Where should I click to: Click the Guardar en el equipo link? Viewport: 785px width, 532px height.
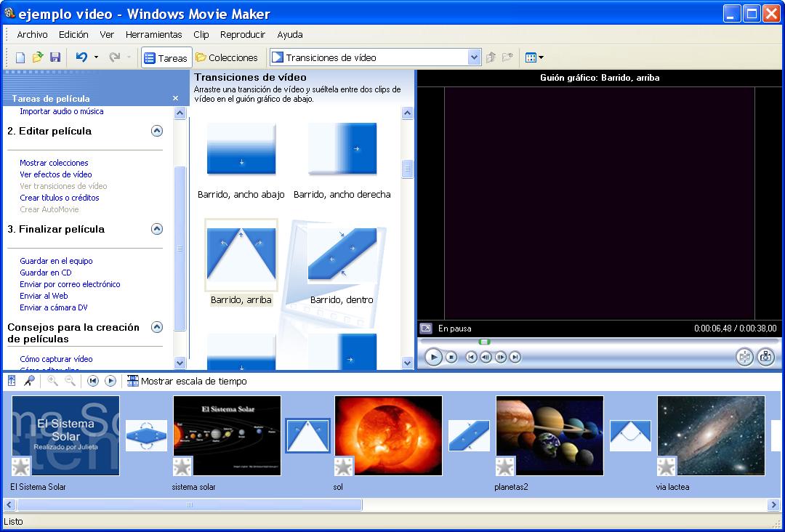(56, 261)
